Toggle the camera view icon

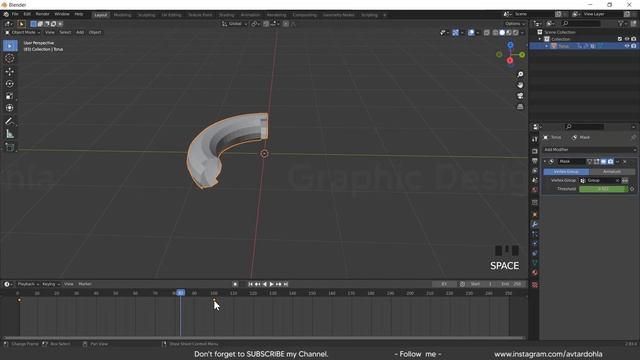[520, 96]
